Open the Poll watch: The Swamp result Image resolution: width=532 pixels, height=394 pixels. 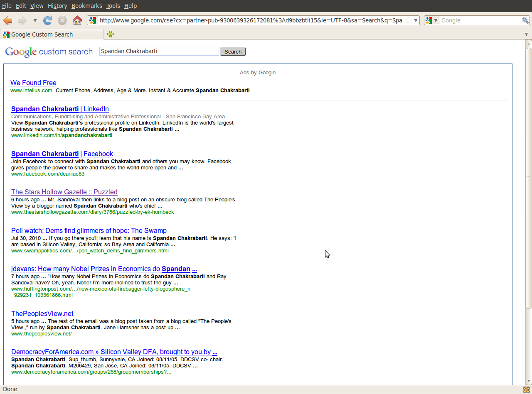(89, 231)
